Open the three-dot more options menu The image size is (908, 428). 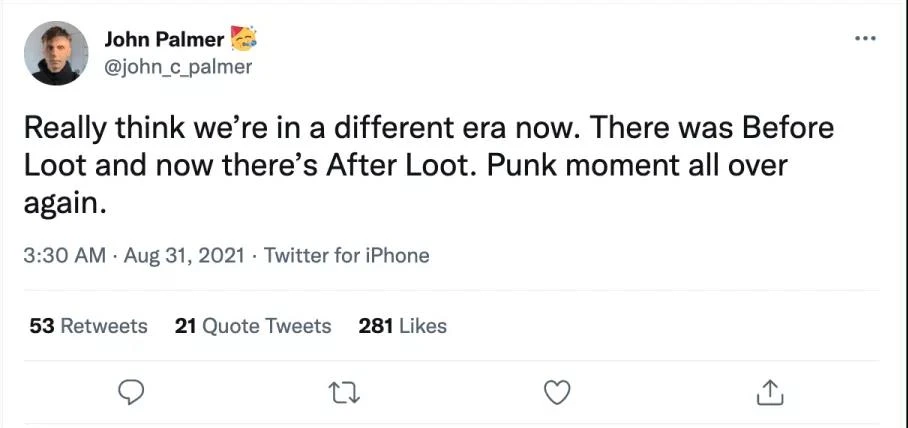865,39
